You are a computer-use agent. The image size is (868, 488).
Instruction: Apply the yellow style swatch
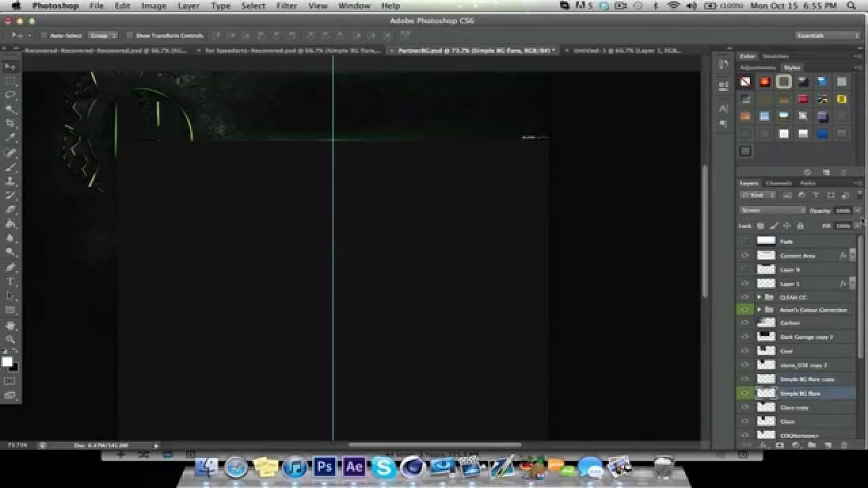point(842,99)
